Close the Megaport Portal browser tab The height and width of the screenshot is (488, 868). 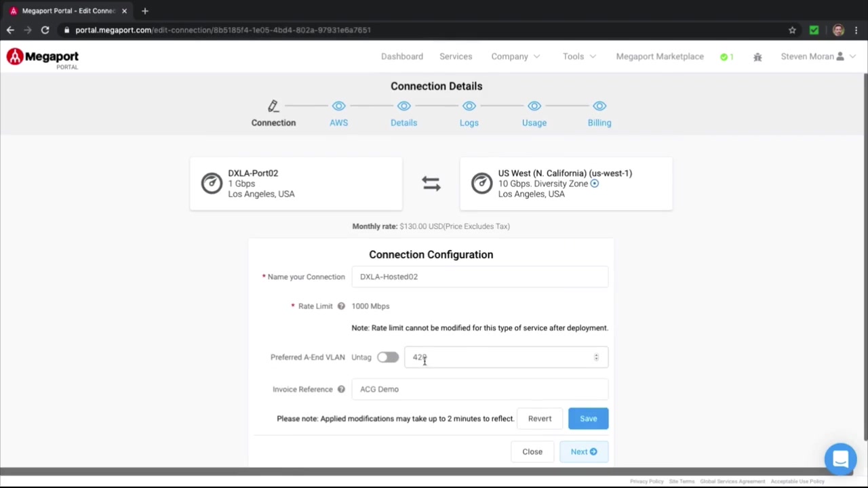124,11
